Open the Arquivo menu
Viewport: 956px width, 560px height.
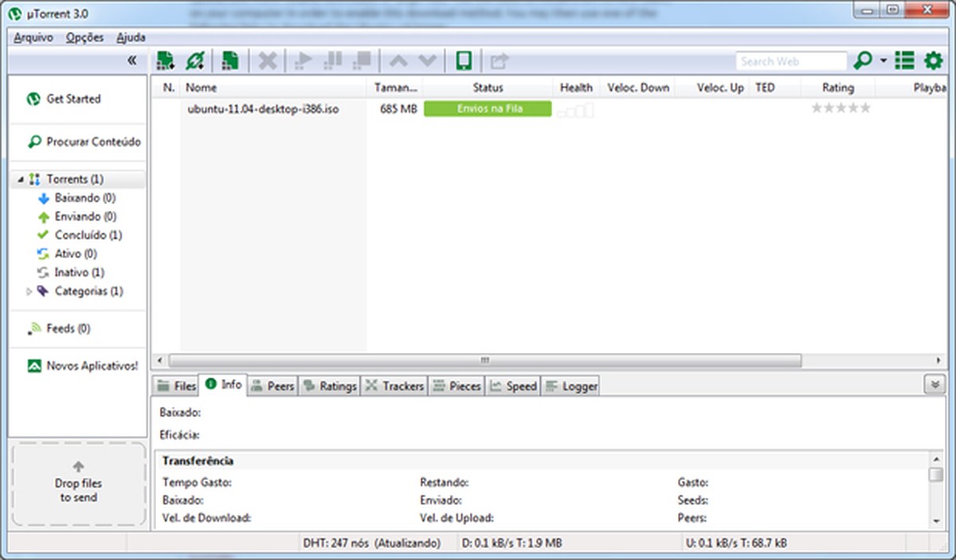point(33,37)
